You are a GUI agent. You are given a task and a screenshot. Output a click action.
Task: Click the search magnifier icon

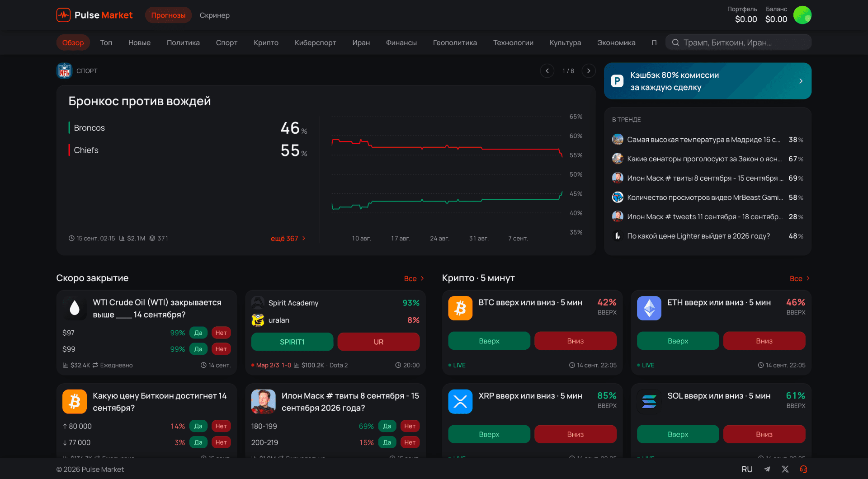tap(675, 42)
